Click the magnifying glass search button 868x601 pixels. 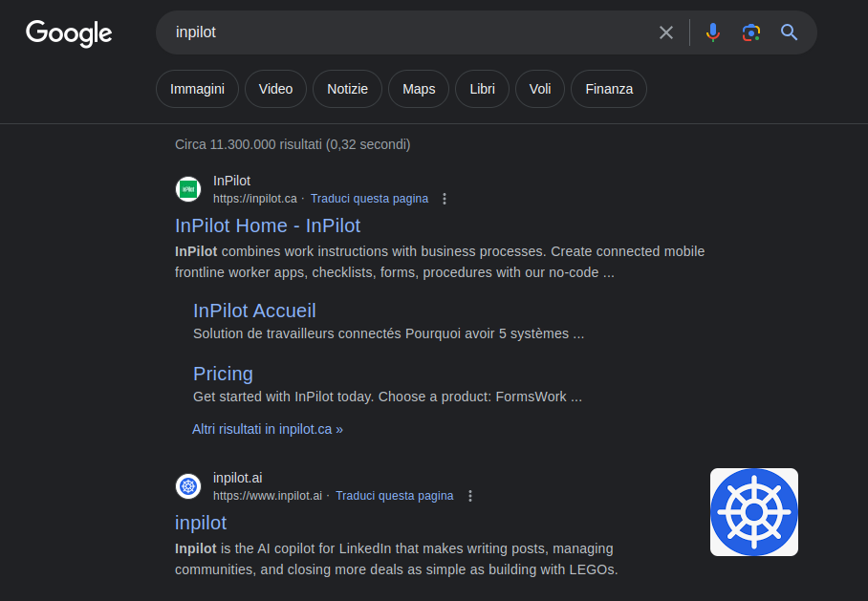[789, 32]
